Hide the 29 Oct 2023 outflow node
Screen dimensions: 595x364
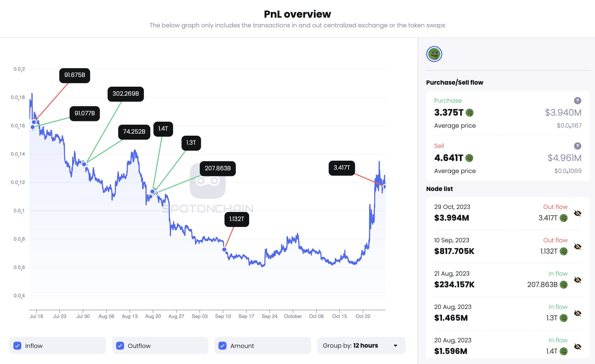pyautogui.click(x=578, y=213)
